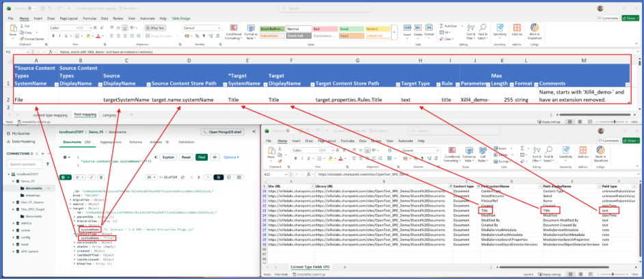Open the 25 documents-per-page dropdown in Compass

point(152,177)
